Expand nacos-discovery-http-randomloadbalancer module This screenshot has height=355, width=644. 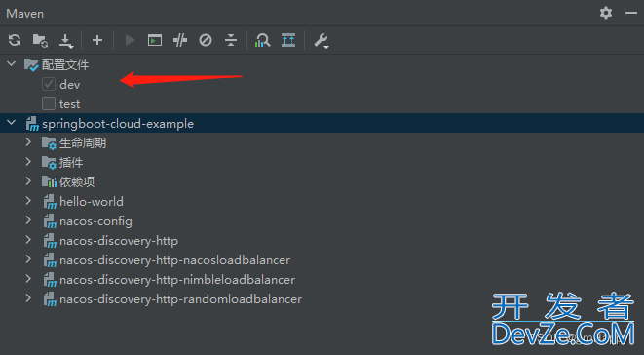tap(28, 298)
